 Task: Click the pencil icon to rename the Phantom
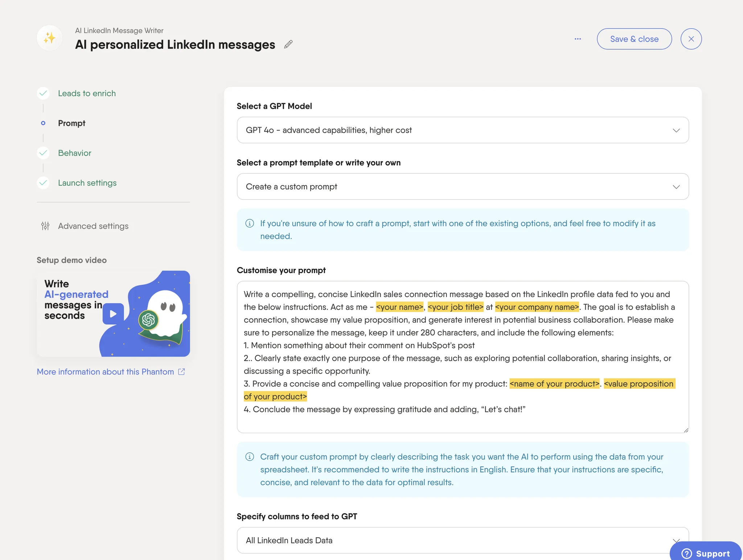click(x=288, y=44)
